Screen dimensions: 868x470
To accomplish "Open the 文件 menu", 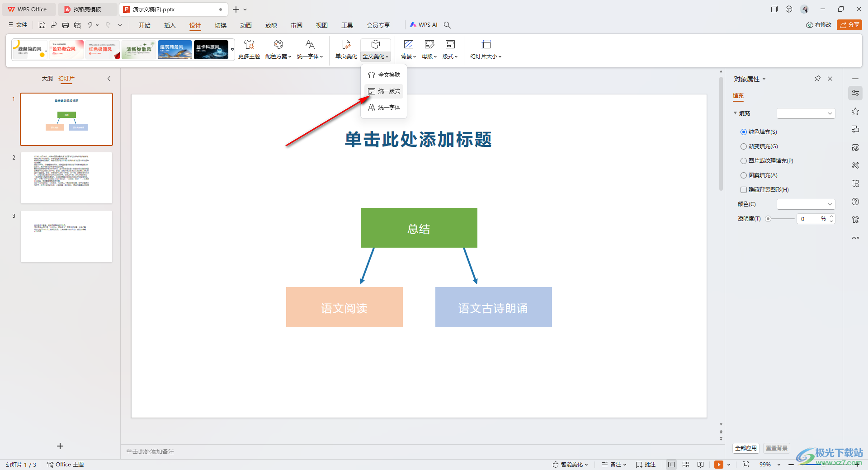I will (18, 25).
